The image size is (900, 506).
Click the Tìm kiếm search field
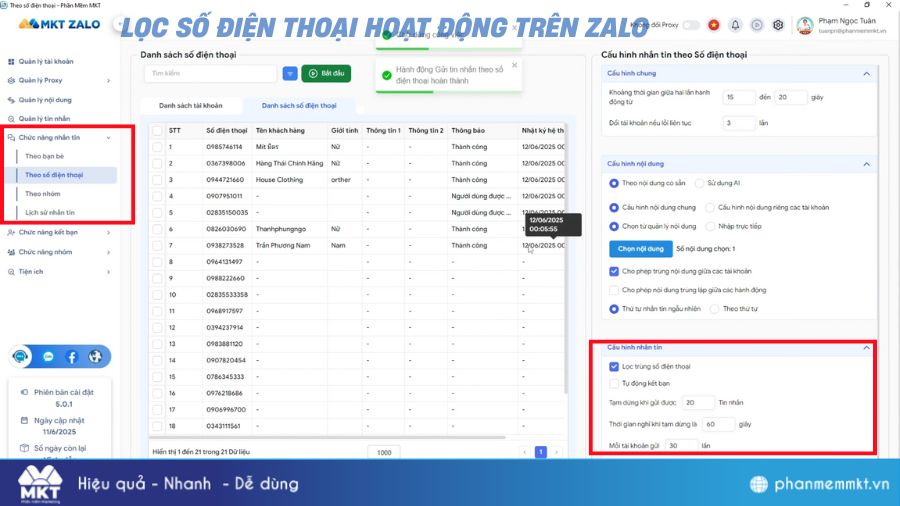pyautogui.click(x=211, y=73)
